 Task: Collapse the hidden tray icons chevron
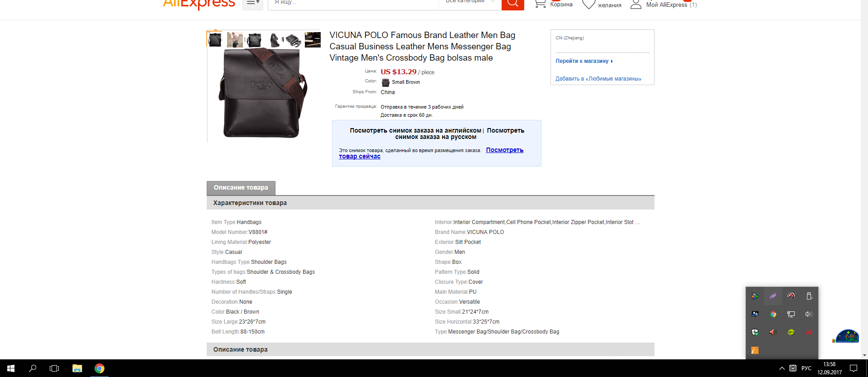click(x=782, y=368)
